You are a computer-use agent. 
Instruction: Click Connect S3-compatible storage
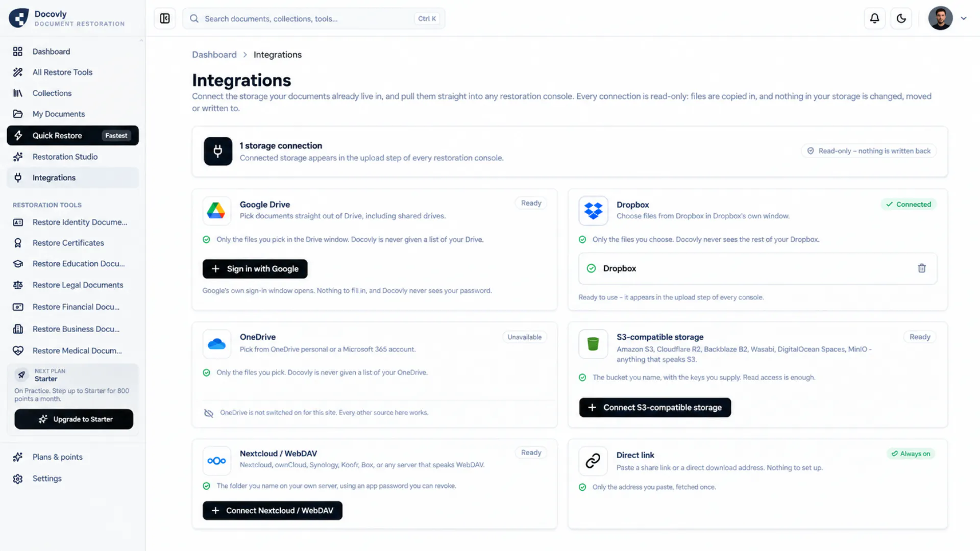[x=655, y=408]
